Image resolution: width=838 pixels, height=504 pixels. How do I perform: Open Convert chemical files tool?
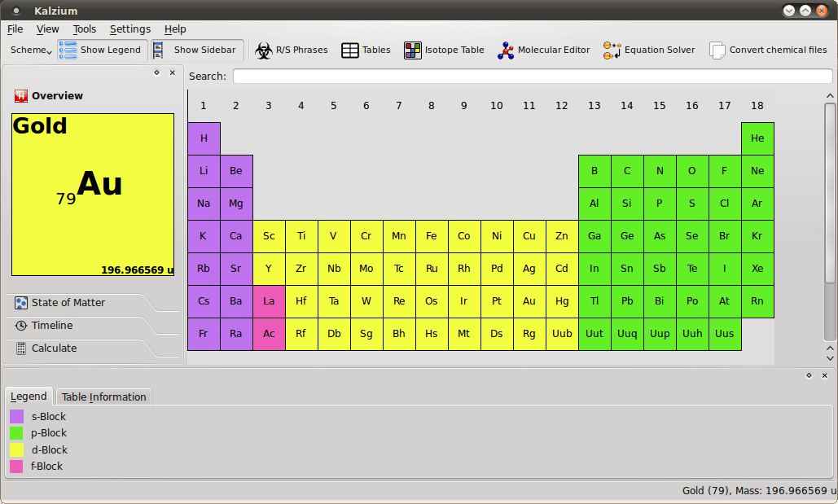[x=769, y=50]
